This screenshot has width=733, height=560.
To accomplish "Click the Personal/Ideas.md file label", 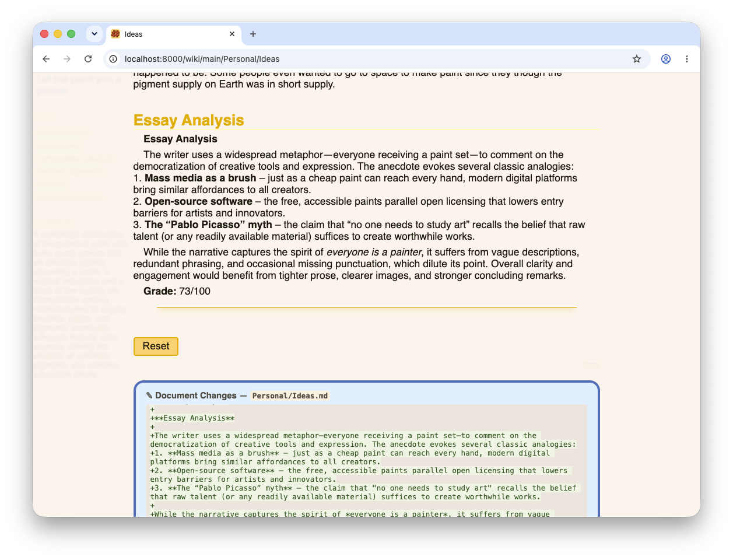I will point(290,395).
